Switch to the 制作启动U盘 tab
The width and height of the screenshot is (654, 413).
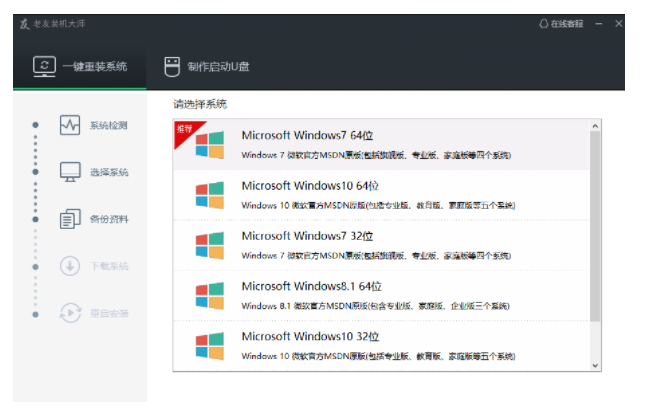(x=206, y=67)
